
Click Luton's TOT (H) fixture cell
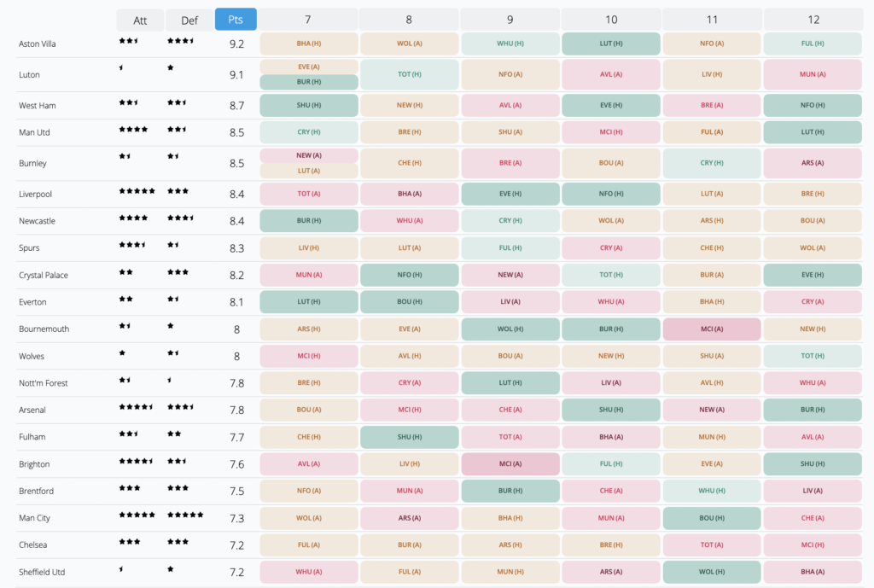410,74
